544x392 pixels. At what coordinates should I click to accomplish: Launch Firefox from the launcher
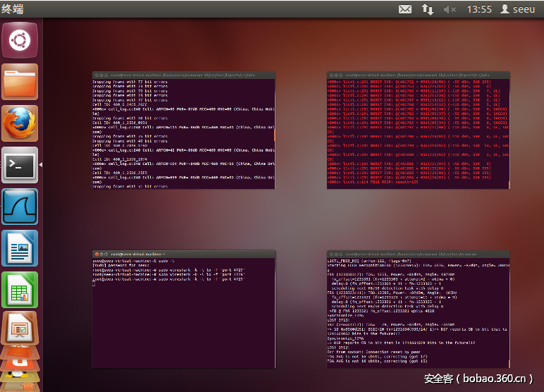point(20,124)
